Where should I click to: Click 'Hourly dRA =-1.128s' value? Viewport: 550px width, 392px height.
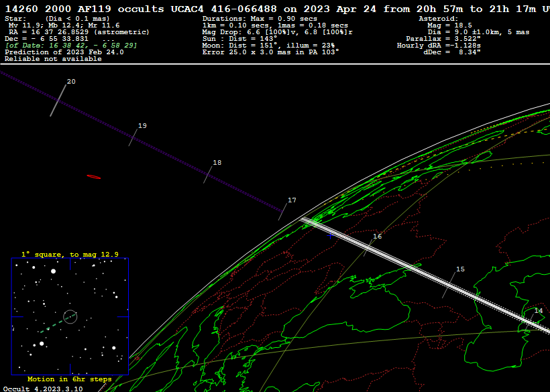coord(439,46)
